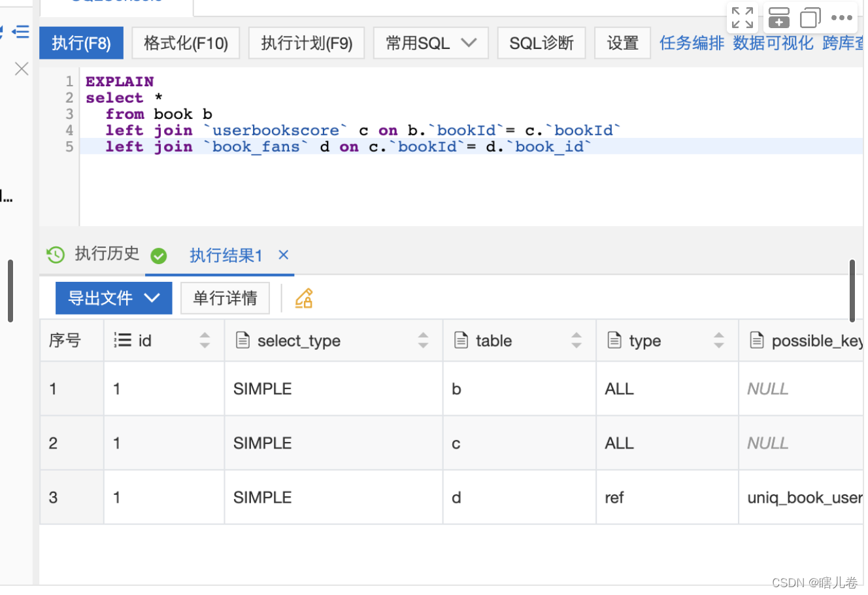Open 设置 settings button
Screen dimensions: 868x595
[x=622, y=43]
